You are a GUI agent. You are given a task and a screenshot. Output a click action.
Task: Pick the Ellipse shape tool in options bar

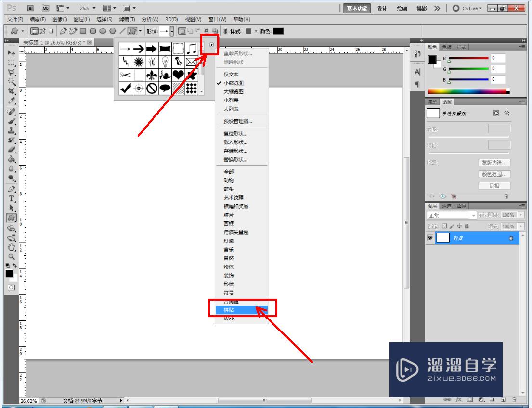coord(103,31)
